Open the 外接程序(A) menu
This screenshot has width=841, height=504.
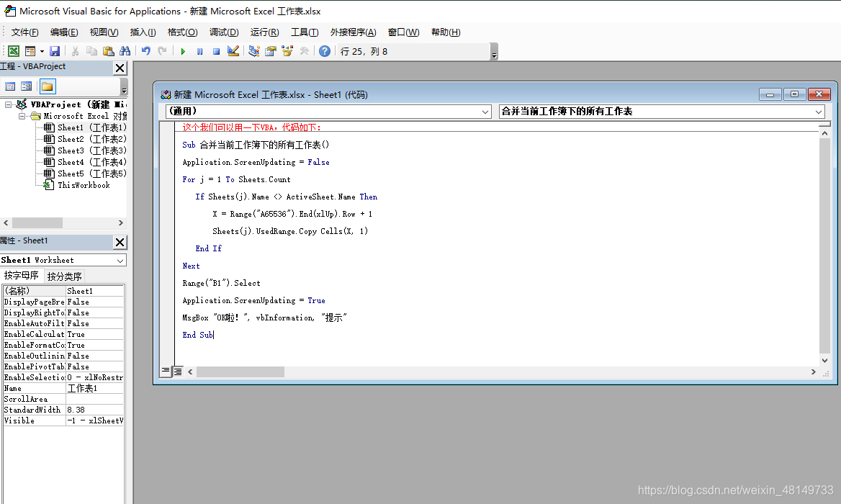353,32
